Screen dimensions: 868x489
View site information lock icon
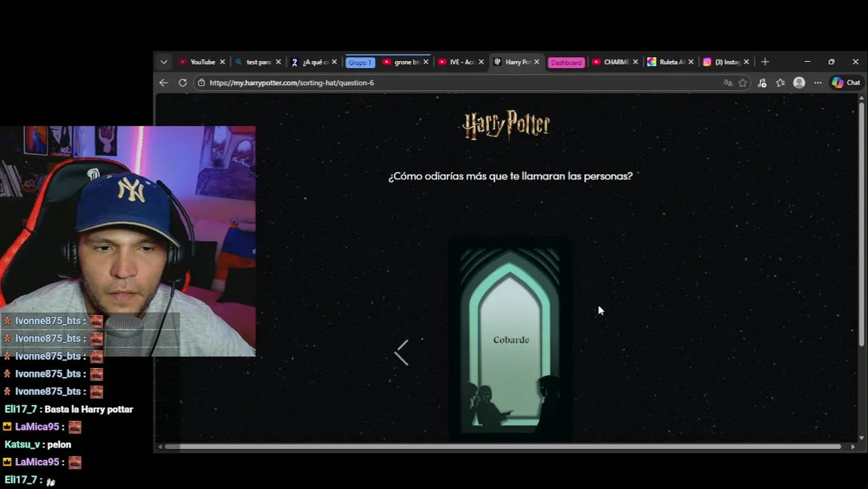(201, 83)
